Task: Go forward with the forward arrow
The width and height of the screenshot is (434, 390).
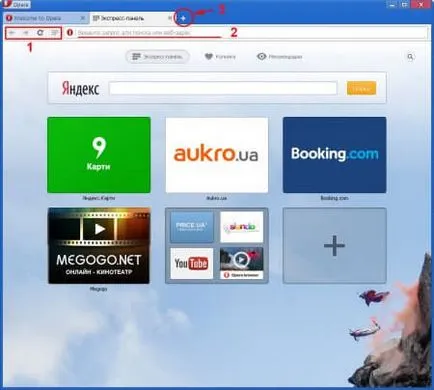Action: 26,33
